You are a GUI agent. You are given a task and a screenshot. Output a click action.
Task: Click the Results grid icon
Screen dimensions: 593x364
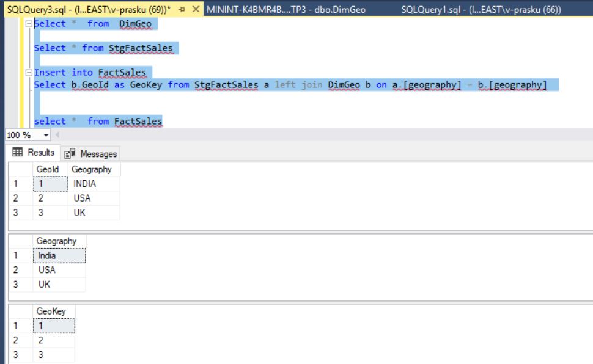tap(17, 152)
